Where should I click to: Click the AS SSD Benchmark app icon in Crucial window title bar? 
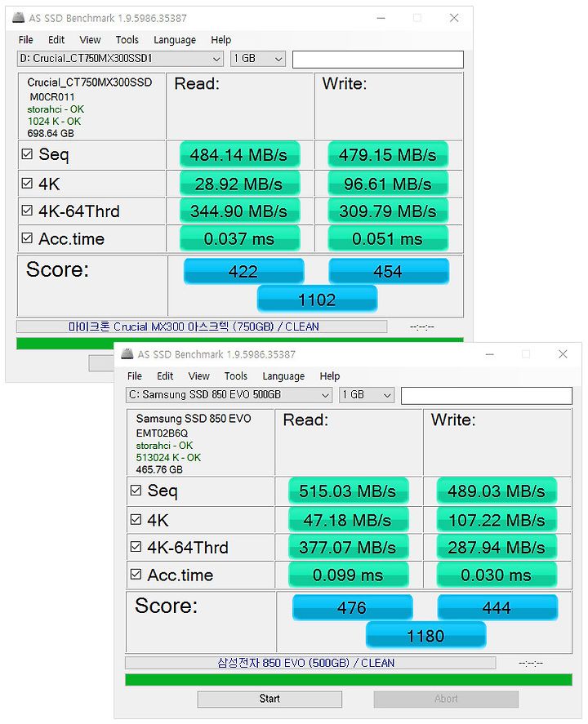point(18,18)
